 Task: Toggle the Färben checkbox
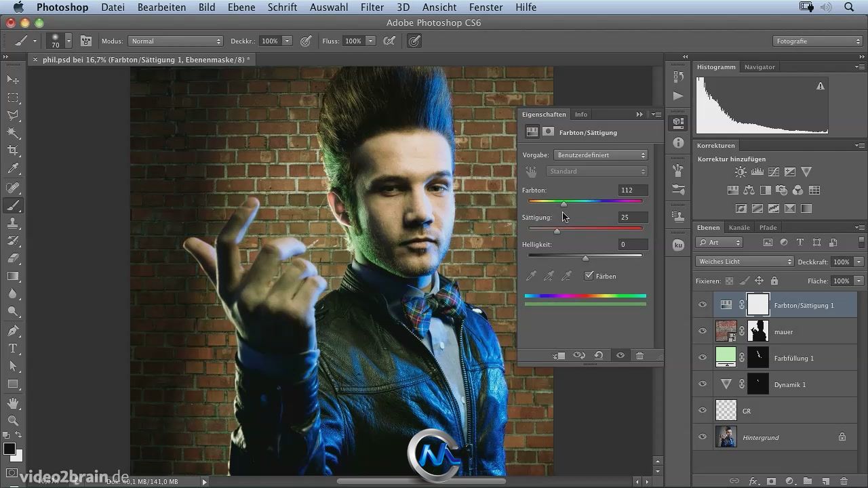(589, 276)
